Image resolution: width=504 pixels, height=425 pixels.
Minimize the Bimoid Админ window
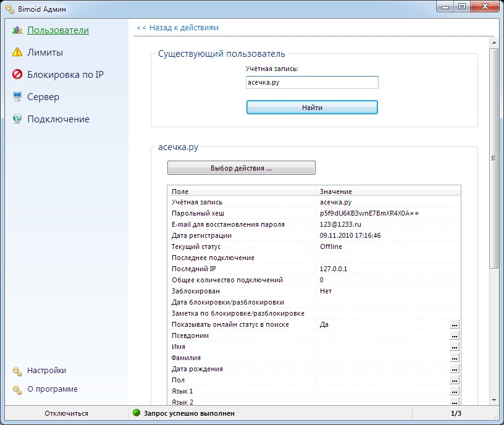445,7
